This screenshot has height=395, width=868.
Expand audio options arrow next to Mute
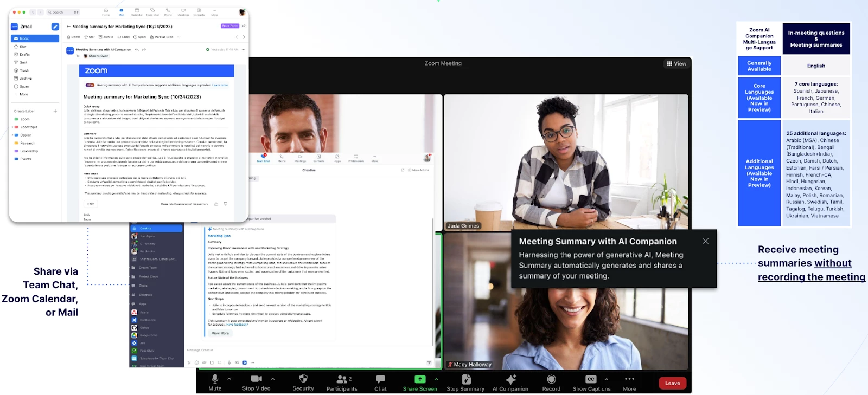coord(229,379)
